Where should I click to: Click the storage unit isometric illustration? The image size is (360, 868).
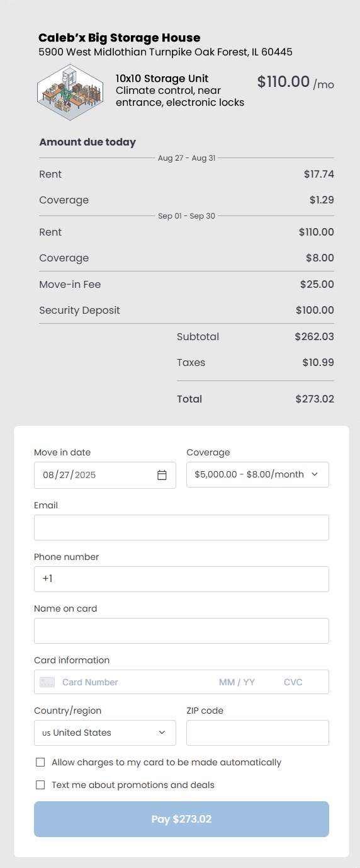[70, 92]
